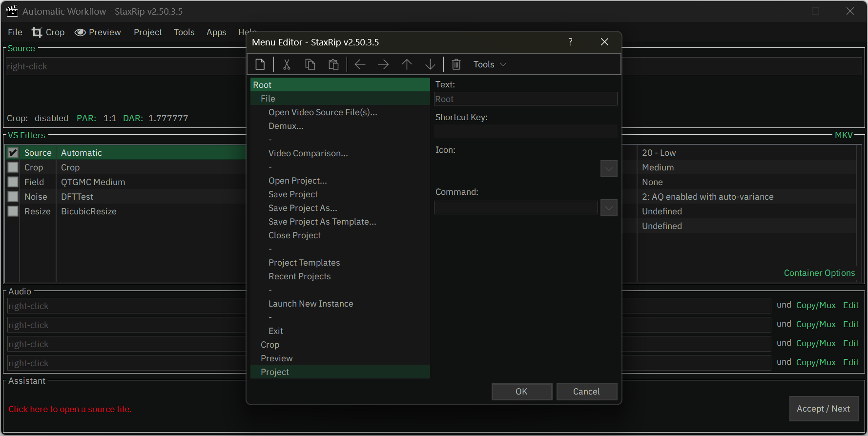The image size is (868, 436).
Task: Open the Container Options link
Action: click(819, 273)
